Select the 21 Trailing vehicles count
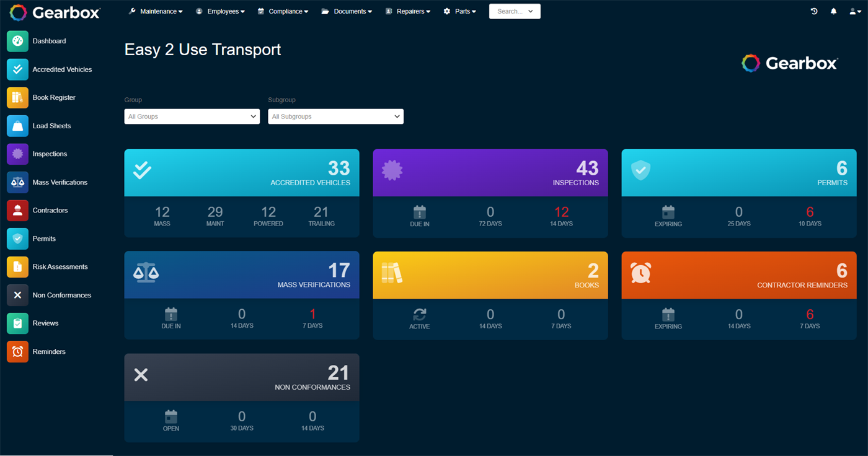Viewport: 868px width, 456px height. (321, 212)
